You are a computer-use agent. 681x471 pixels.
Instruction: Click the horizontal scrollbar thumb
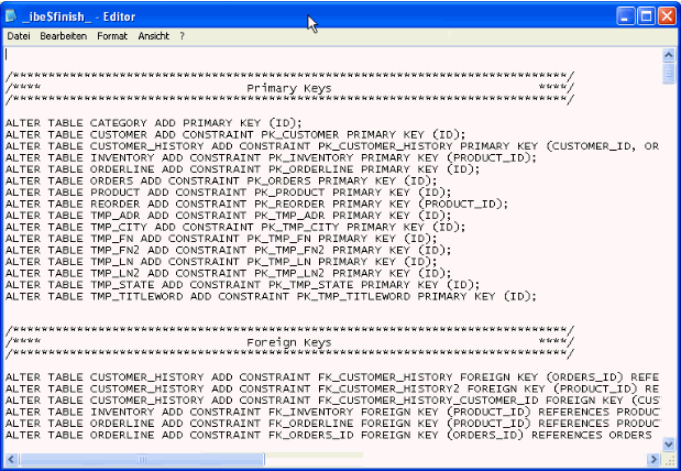coord(140,459)
